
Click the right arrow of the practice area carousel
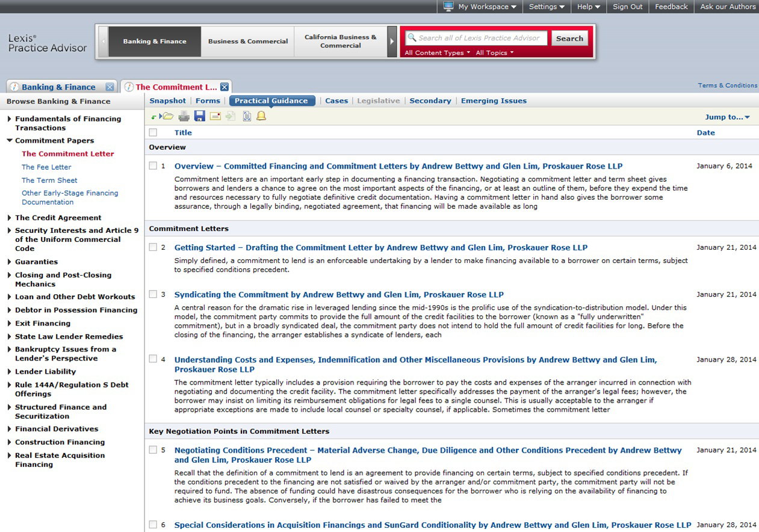coord(392,42)
